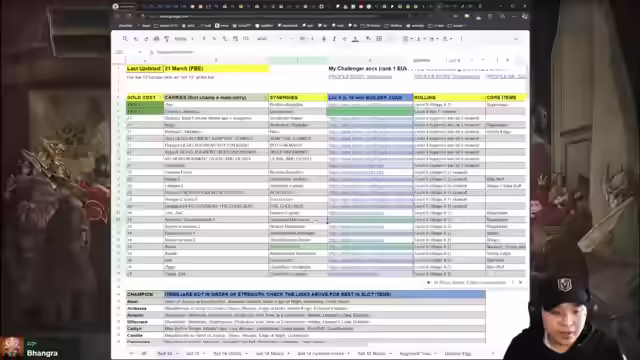Open the fill color picker

click(x=368, y=39)
